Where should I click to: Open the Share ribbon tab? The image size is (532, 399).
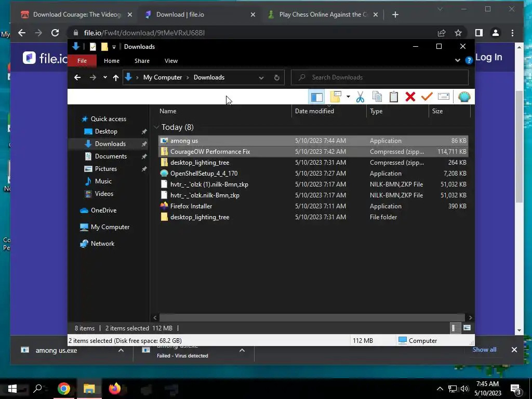point(142,61)
